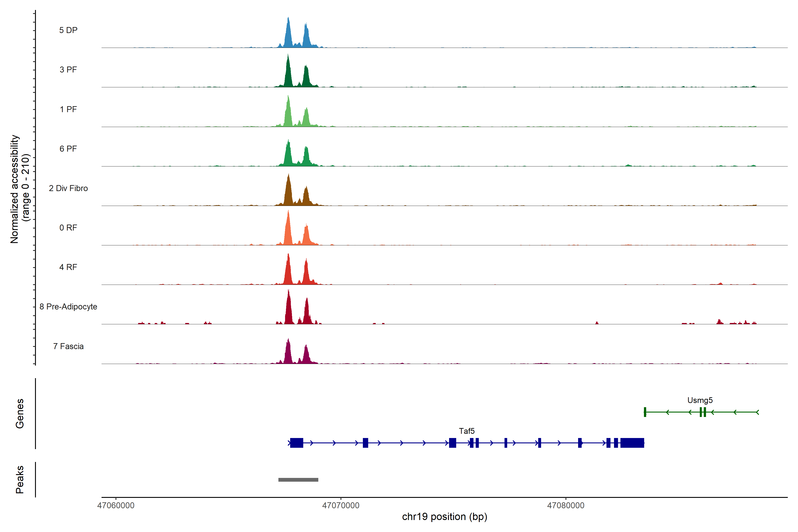The image size is (798, 532).
Task: Select the 1 PF track label
Action: 68,109
